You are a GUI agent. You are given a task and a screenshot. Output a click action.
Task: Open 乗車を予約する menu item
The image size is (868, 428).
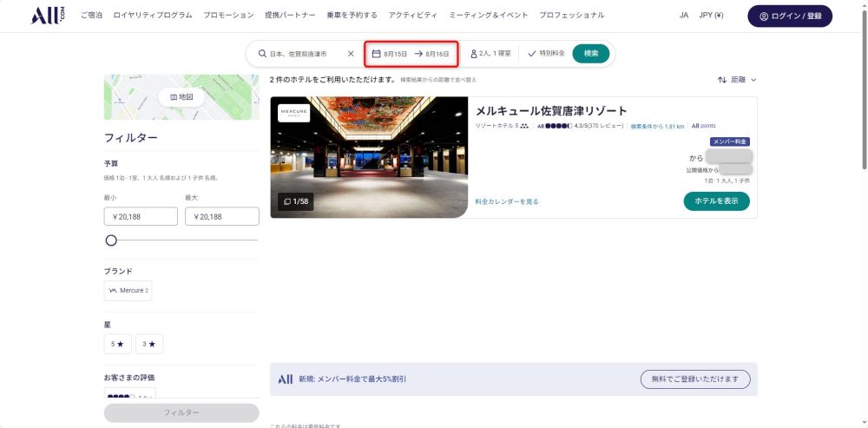point(352,16)
